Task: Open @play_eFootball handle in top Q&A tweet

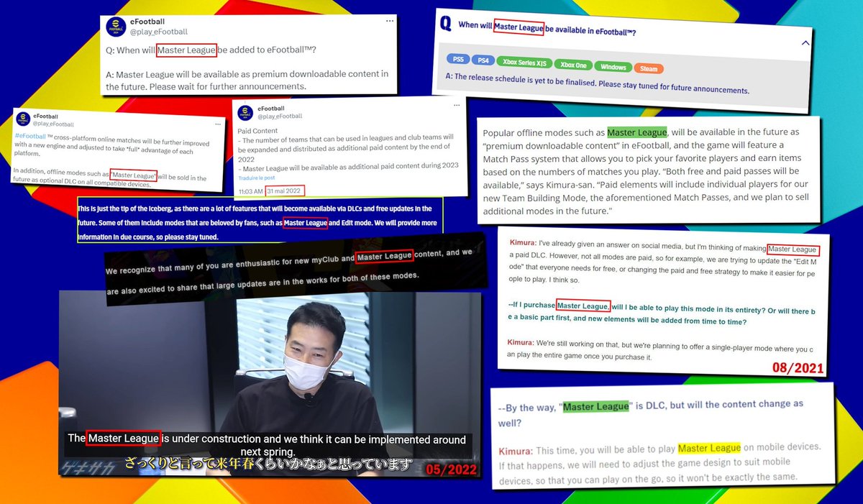Action: tap(160, 32)
